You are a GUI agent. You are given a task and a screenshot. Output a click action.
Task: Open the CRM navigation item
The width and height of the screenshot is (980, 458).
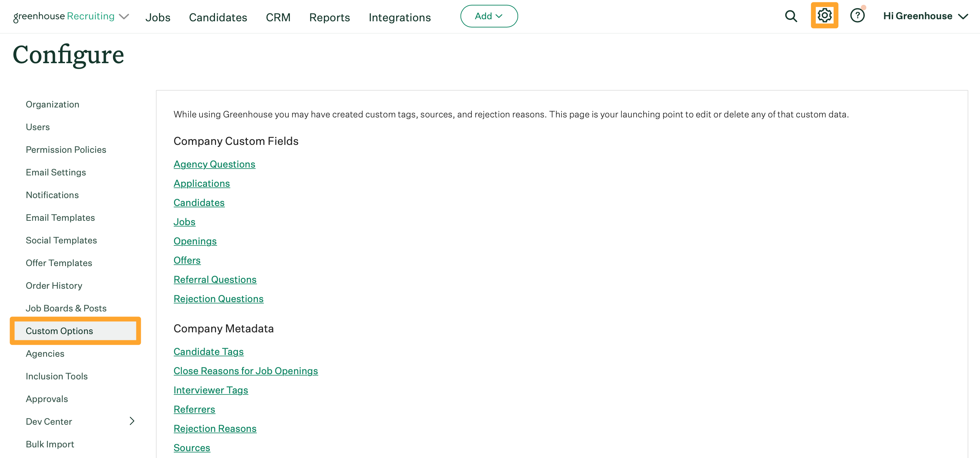coord(278,17)
